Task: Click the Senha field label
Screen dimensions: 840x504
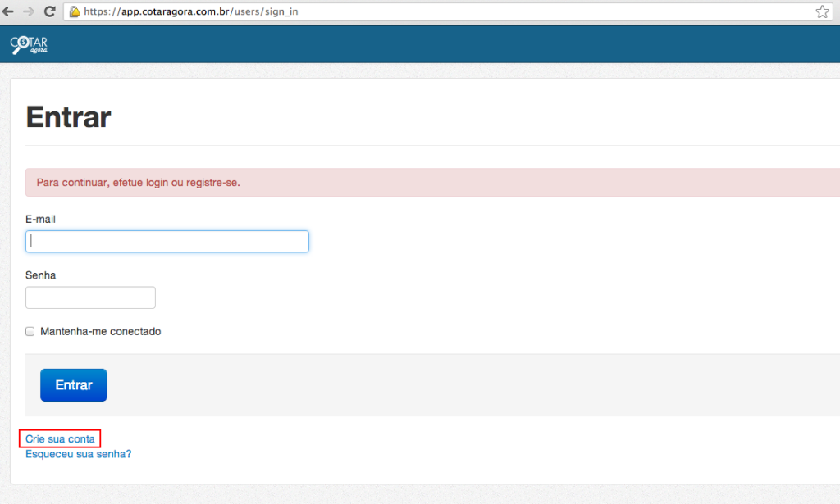Action: (x=39, y=275)
